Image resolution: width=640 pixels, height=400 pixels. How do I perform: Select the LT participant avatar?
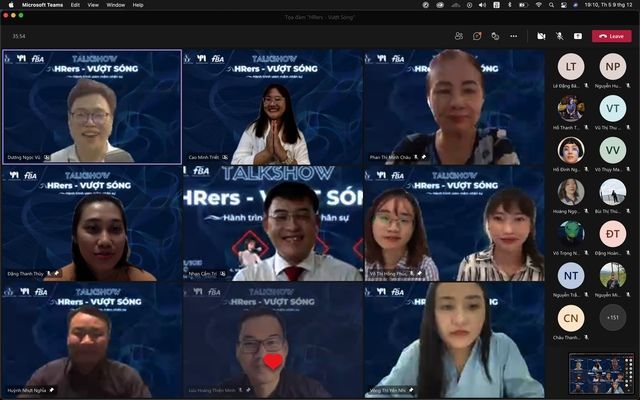571,66
